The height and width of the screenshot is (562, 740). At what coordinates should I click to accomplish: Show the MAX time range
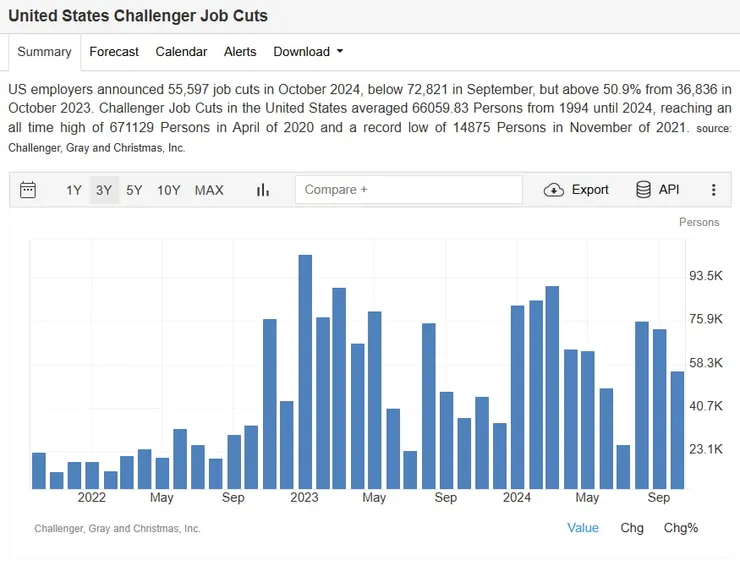[209, 190]
